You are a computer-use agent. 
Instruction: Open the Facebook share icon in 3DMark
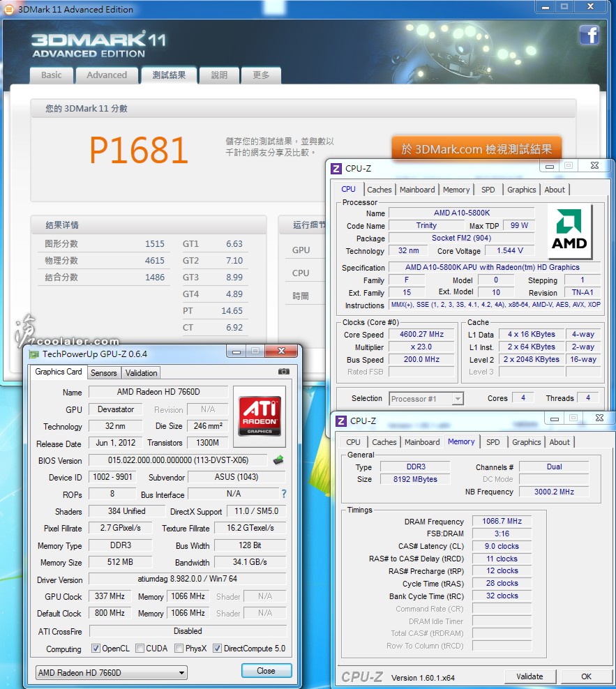[589, 35]
